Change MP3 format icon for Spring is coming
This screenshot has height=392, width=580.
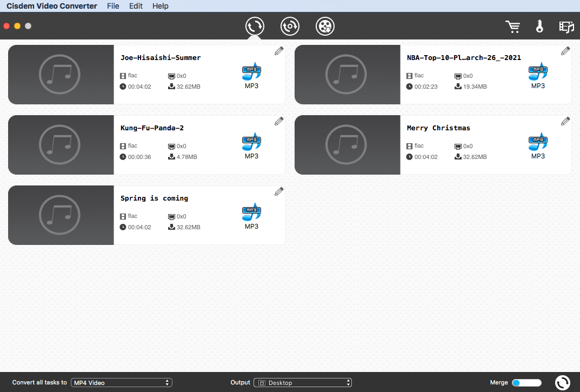point(251,216)
